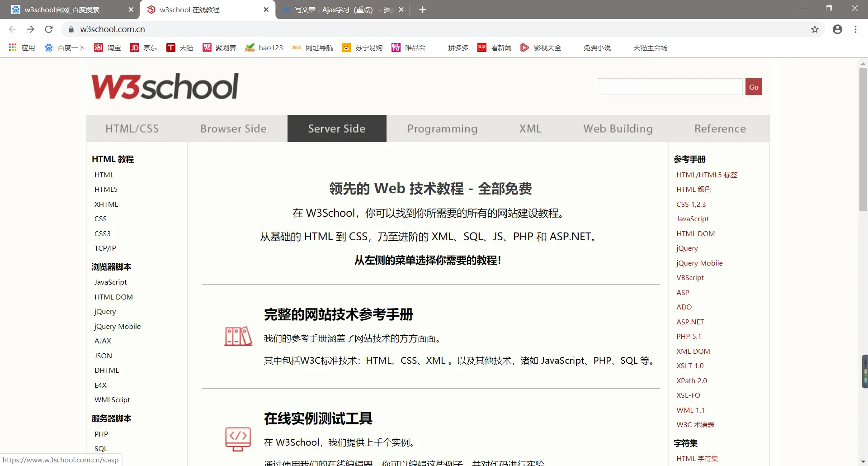
Task: Open HTML 颜色 reference link
Action: click(693, 190)
